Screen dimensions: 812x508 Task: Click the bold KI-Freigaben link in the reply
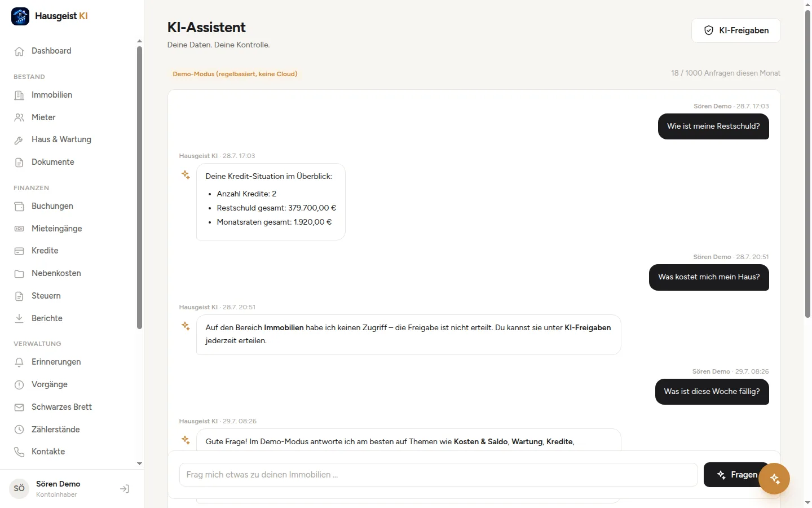tap(588, 327)
